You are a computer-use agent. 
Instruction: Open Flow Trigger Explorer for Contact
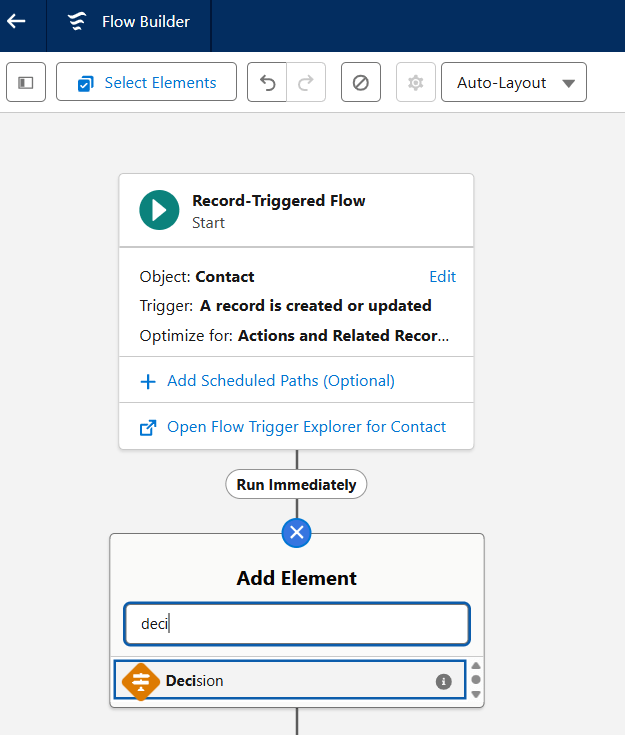pos(306,427)
